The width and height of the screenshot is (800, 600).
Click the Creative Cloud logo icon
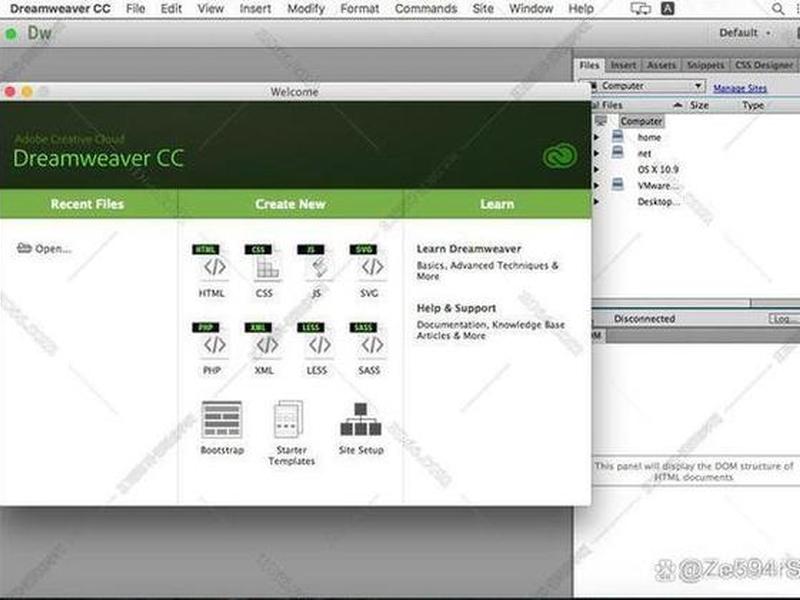[x=560, y=156]
